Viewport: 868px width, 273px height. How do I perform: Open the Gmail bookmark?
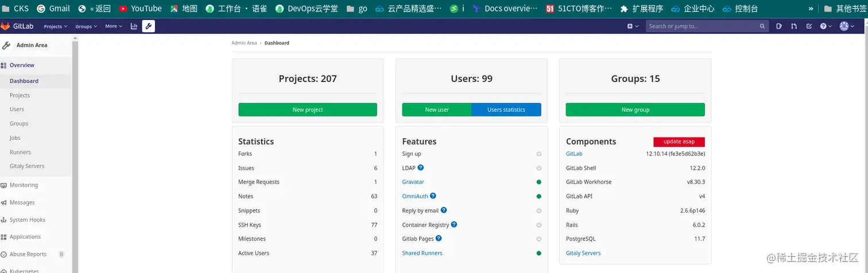tap(53, 9)
